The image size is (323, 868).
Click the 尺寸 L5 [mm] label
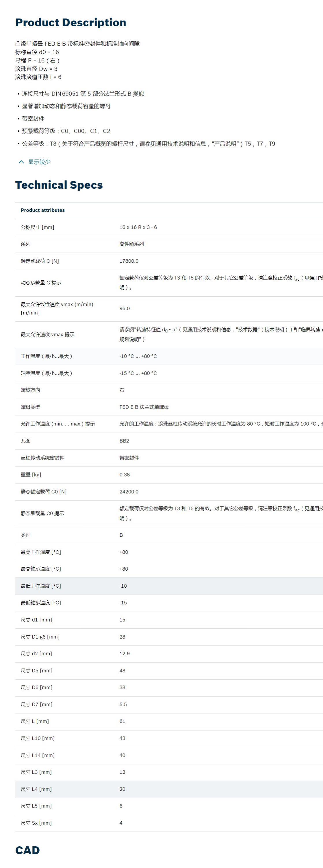[36, 806]
